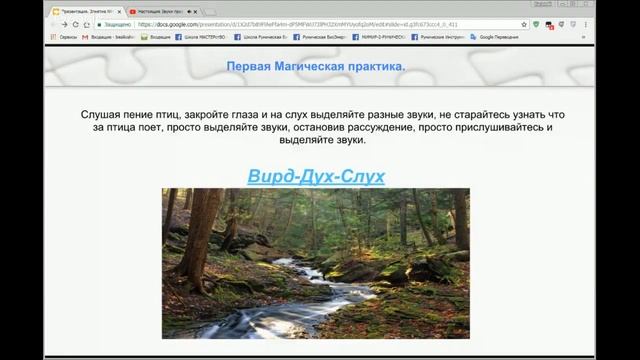Open the Сервисы apps bookmark
The image size is (640, 360).
pos(64,37)
